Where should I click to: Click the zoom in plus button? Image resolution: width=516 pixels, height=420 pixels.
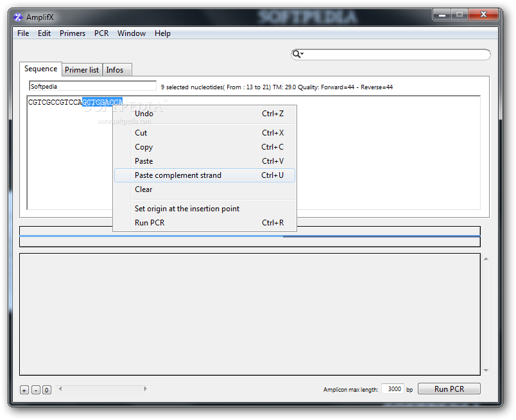(24, 390)
